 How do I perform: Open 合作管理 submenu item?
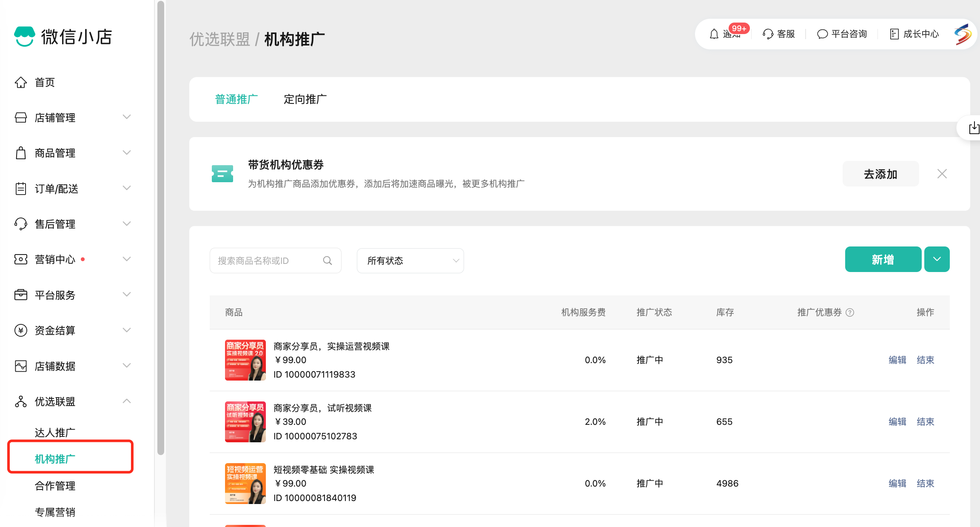point(55,486)
